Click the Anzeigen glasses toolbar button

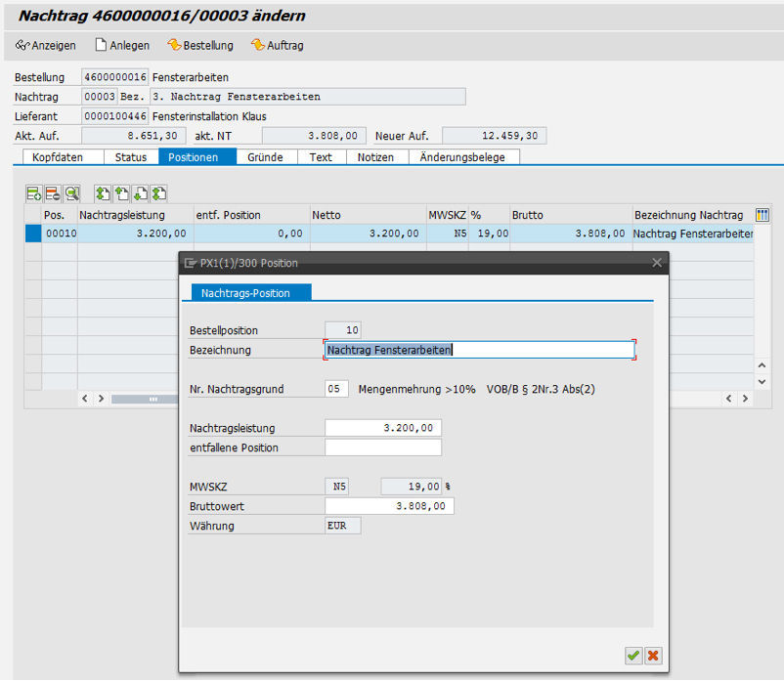coord(46,45)
